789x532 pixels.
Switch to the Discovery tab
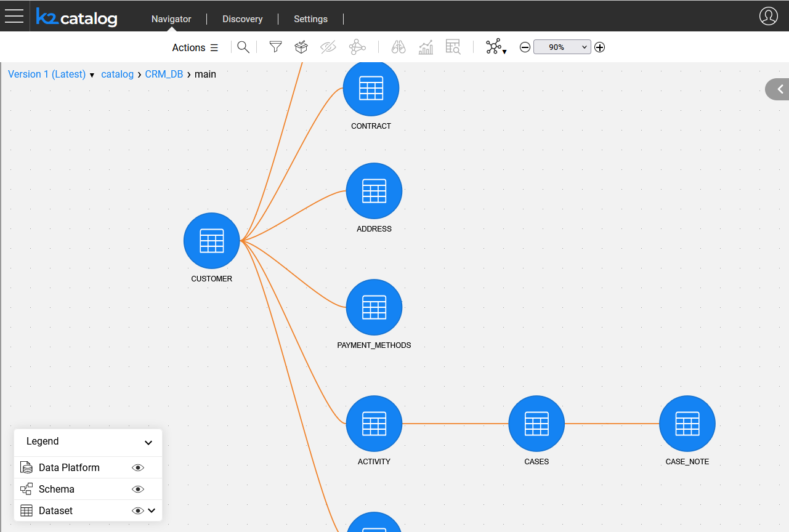(x=242, y=19)
